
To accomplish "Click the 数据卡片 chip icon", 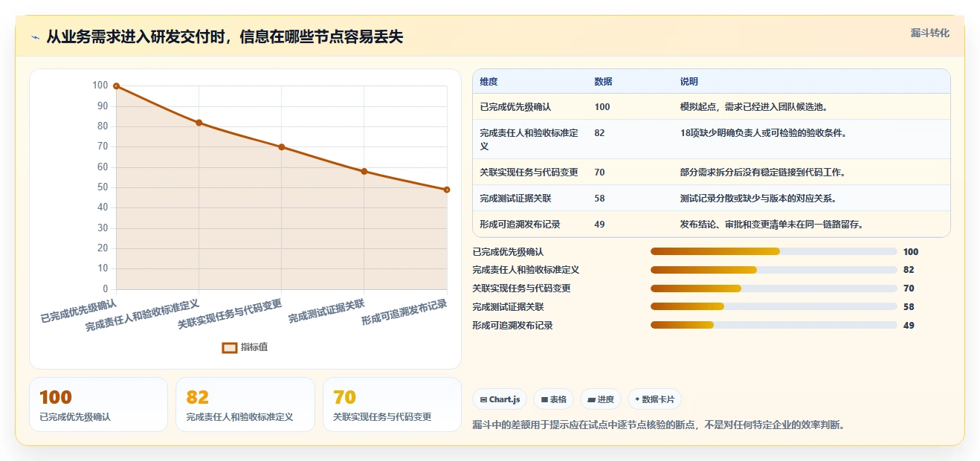I will pos(637,399).
